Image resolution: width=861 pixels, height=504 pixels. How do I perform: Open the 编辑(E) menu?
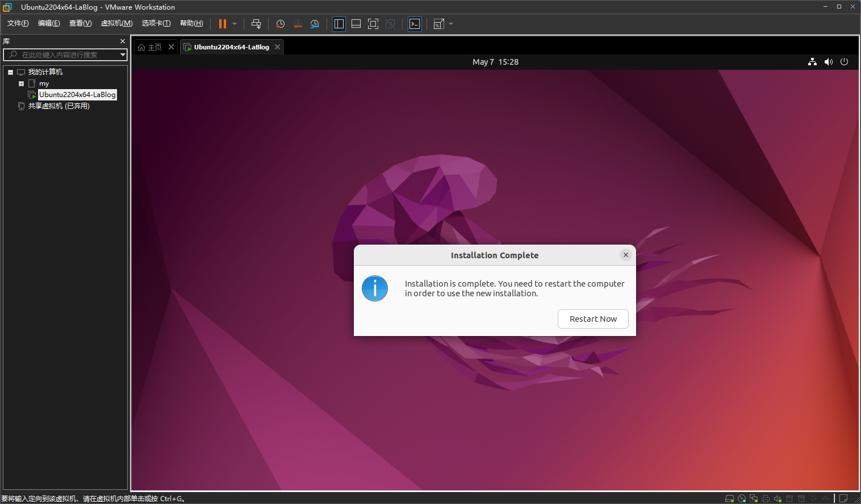coord(49,23)
